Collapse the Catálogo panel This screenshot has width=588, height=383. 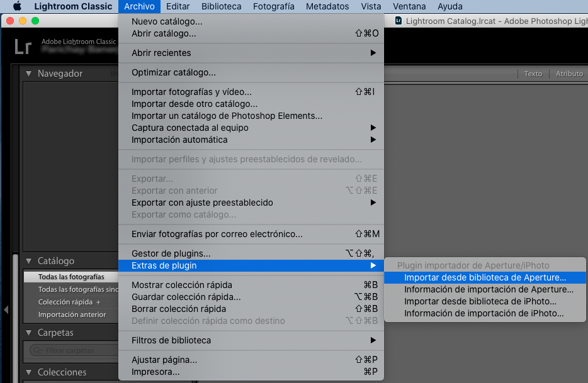click(28, 260)
